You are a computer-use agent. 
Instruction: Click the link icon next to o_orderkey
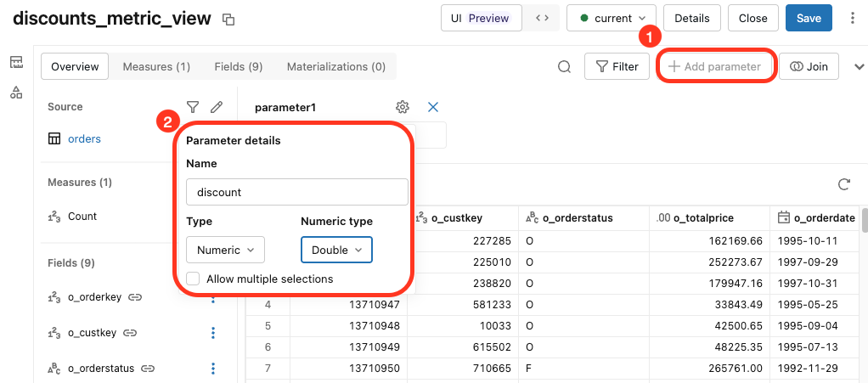tap(135, 297)
